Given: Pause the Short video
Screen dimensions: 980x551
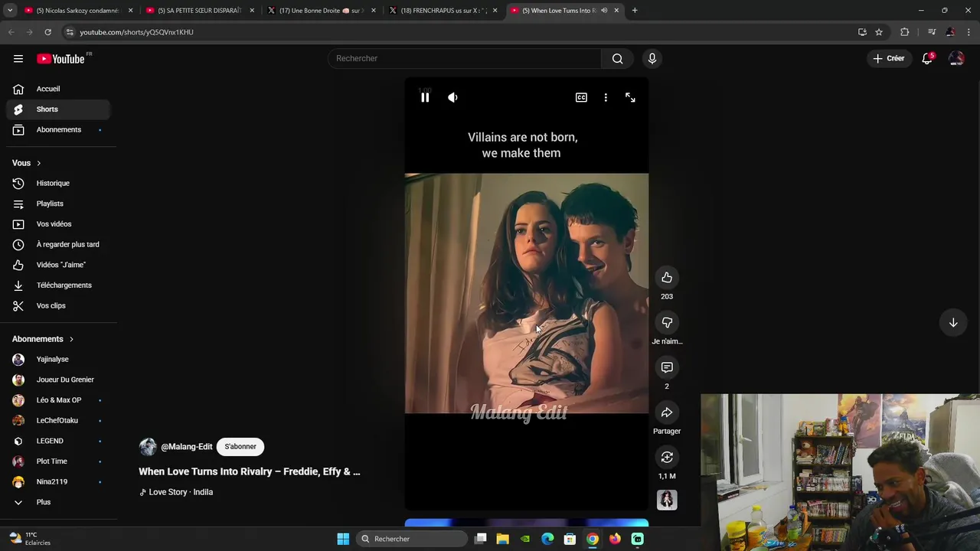Looking at the screenshot, I should pyautogui.click(x=425, y=97).
